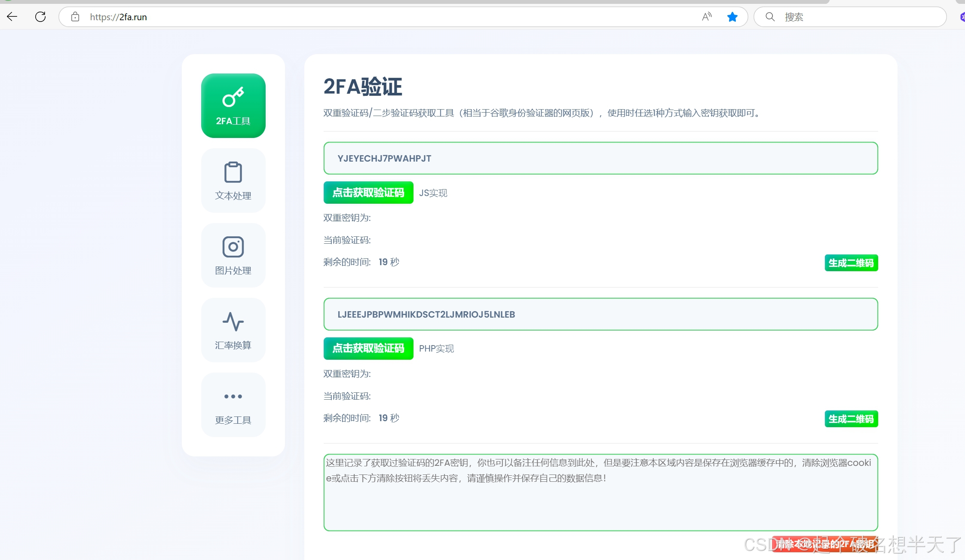Click the read aloud icon
Image resolution: width=965 pixels, height=560 pixels.
tap(707, 17)
